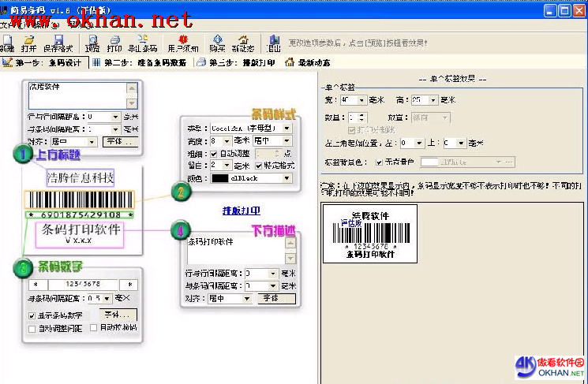Screen dimensions: 588x384
Task: Click the printer icon on 第三步 tab
Action: pyautogui.click(x=201, y=62)
